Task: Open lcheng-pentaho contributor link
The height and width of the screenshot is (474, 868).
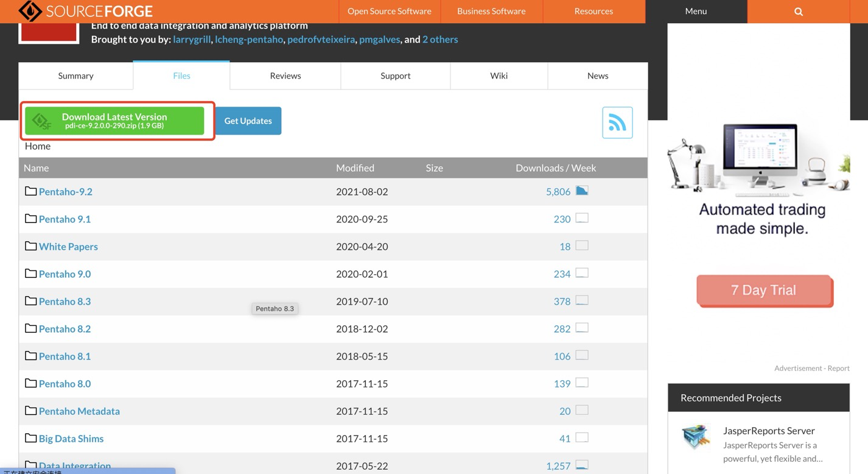Action: (x=249, y=39)
